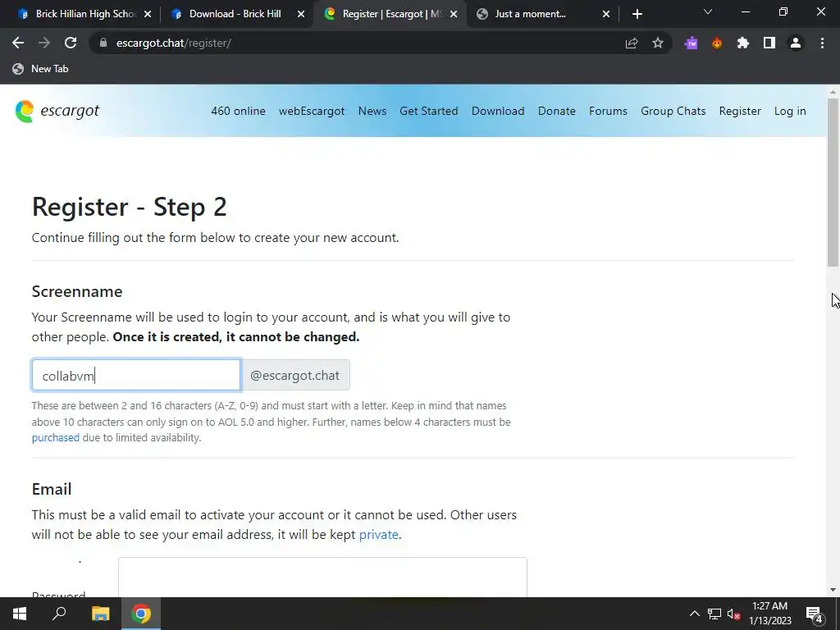Click the address bar URL
This screenshot has height=630, width=840.
point(174,43)
